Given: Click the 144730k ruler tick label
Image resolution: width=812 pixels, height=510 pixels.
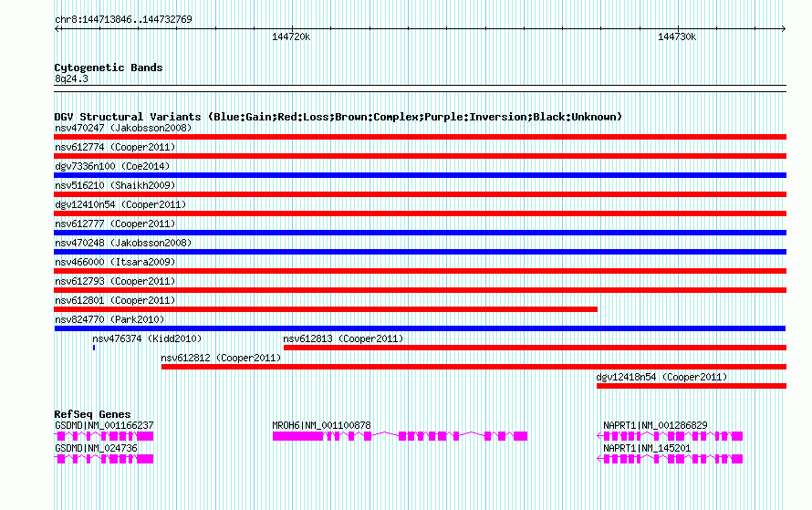Looking at the screenshot, I should coord(677,36).
